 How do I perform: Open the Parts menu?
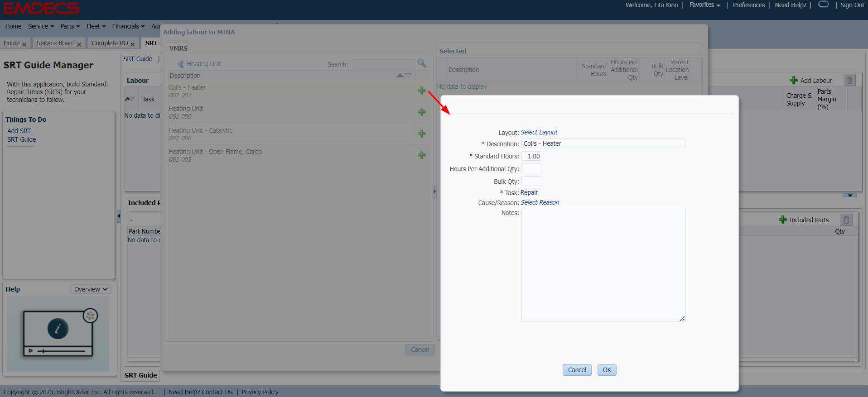pos(70,26)
